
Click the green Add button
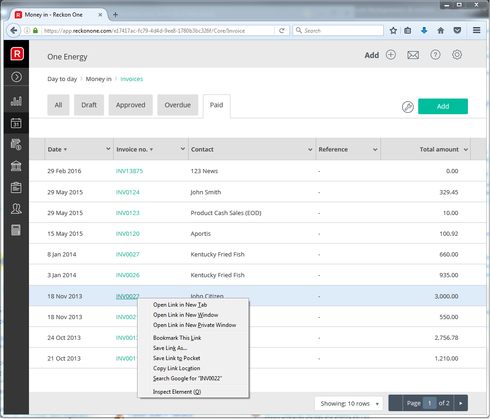click(443, 106)
